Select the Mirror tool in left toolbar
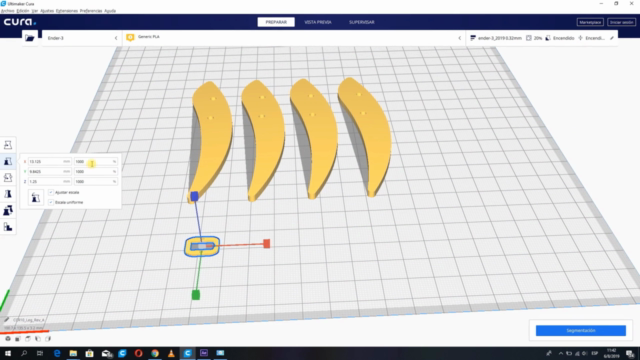640x360 pixels. [x=8, y=194]
